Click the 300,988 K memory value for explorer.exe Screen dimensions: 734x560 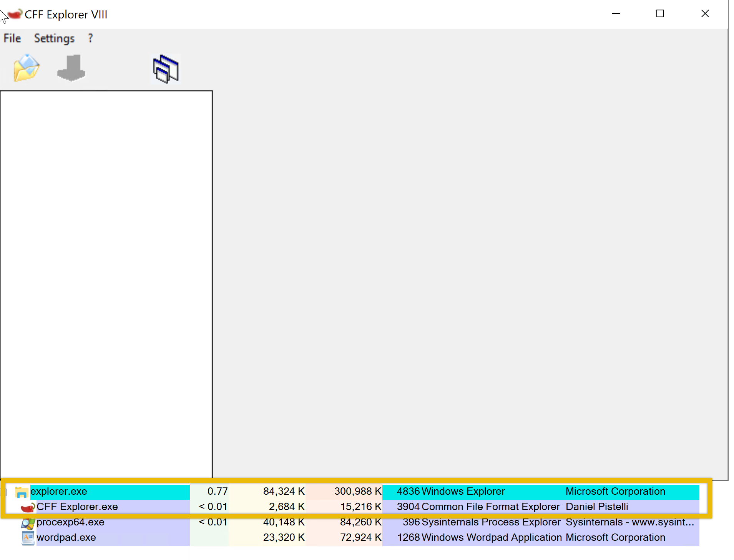coord(357,491)
